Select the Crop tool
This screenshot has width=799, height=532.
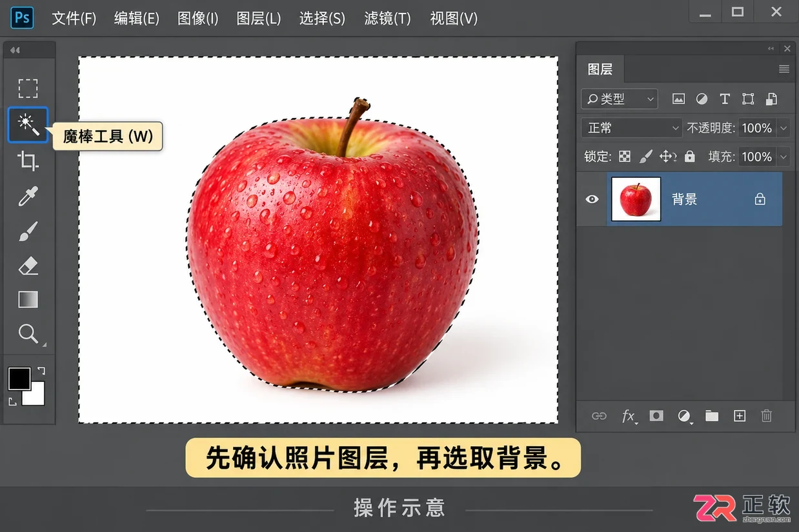[x=28, y=161]
